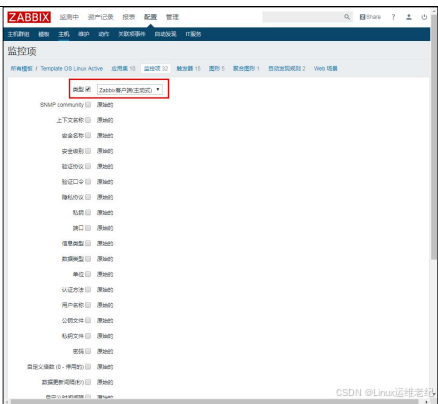Check the 验证协议 checkbox
Screen dimensions: 438x404
[88, 166]
